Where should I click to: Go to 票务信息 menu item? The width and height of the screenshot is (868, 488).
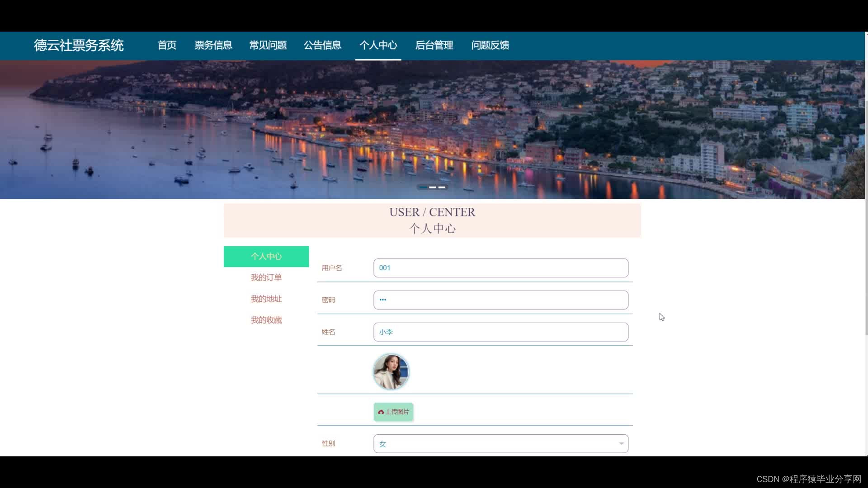(x=213, y=45)
